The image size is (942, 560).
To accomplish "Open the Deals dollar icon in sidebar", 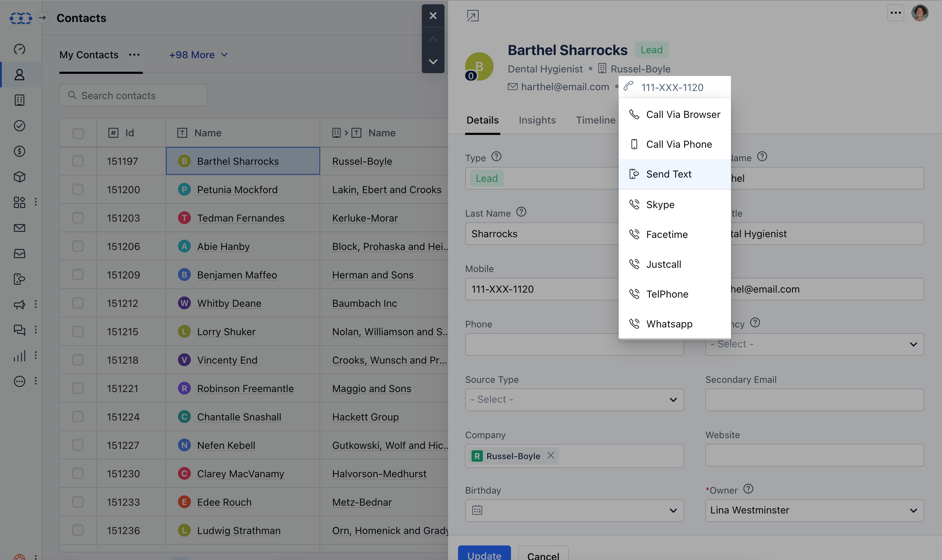I will tap(19, 151).
